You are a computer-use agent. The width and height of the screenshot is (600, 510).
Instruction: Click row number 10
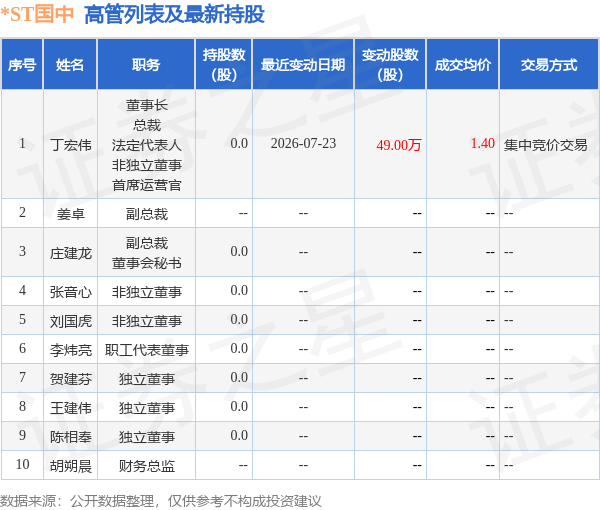click(x=23, y=464)
